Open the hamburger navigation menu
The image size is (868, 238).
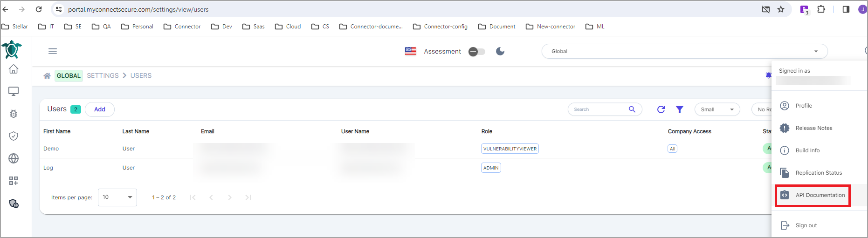click(53, 51)
